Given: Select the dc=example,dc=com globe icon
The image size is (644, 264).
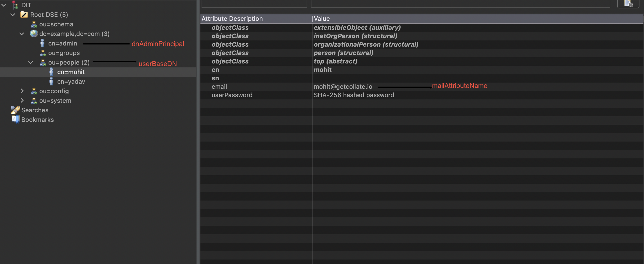Looking at the screenshot, I should (34, 34).
